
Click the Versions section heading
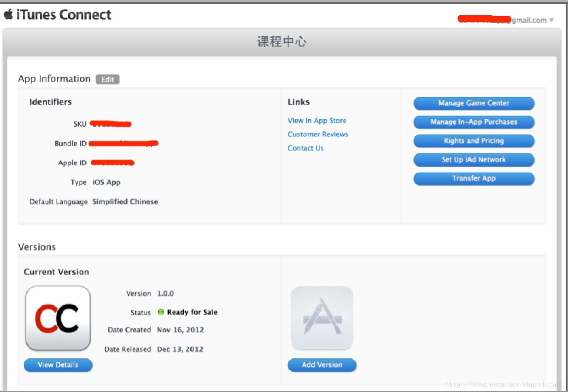37,247
